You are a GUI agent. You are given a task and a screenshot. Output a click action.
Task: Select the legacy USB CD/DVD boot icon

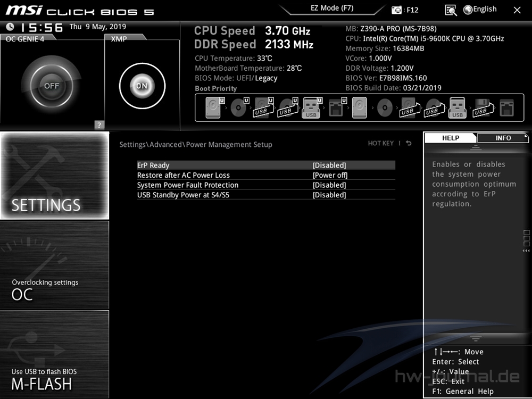tap(434, 108)
